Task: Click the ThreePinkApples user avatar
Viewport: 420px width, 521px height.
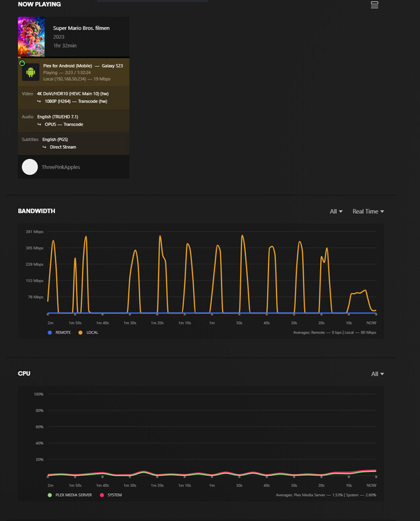Action: [x=30, y=167]
